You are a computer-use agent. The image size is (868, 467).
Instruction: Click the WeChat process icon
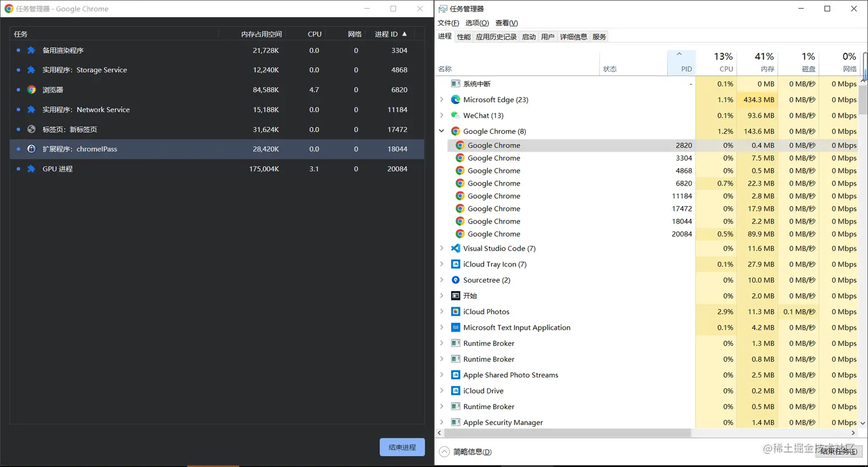point(455,115)
